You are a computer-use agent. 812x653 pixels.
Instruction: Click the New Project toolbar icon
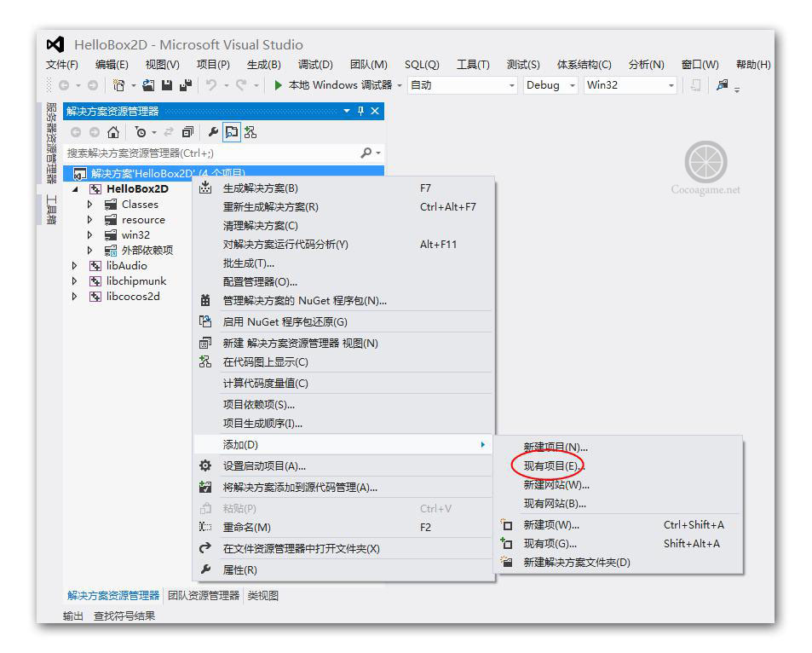click(x=119, y=85)
